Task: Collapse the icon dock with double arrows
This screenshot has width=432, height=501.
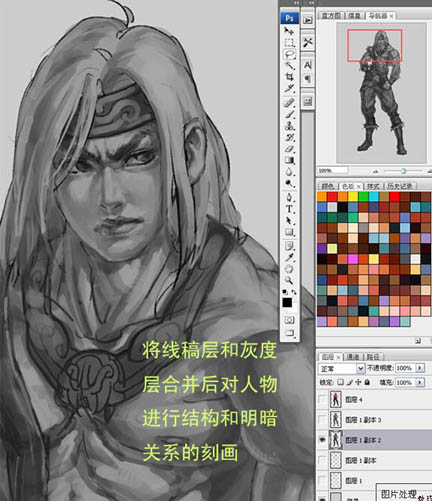Action: [311, 3]
